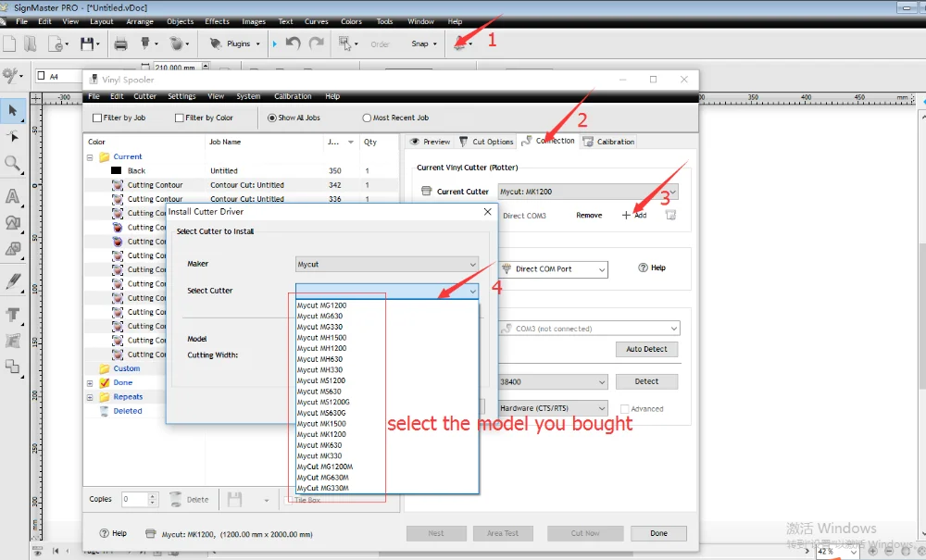Click the Save floppy disk icon

point(87,44)
